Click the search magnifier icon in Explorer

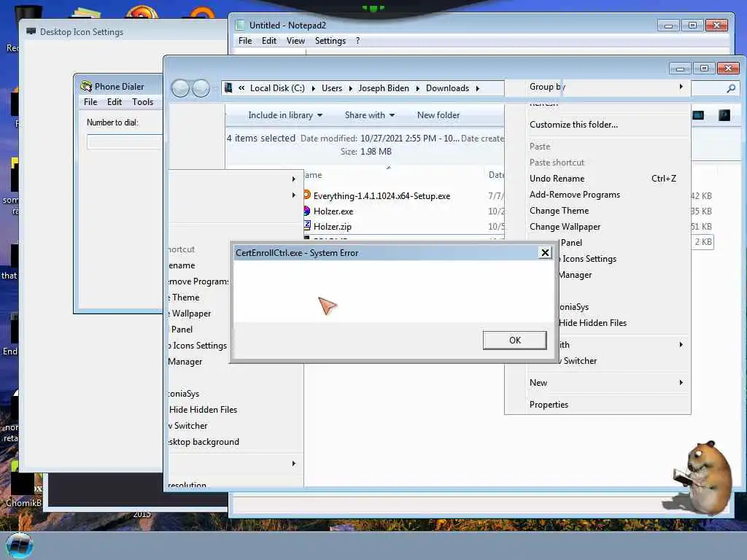731,88
